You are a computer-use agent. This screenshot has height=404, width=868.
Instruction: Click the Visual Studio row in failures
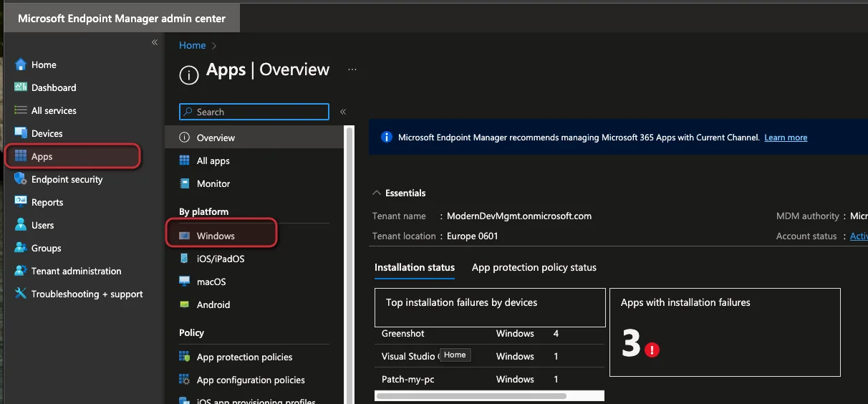point(489,356)
